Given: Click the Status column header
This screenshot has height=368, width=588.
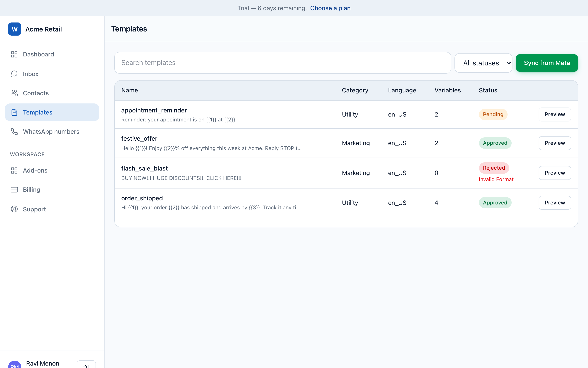Looking at the screenshot, I should click(488, 90).
